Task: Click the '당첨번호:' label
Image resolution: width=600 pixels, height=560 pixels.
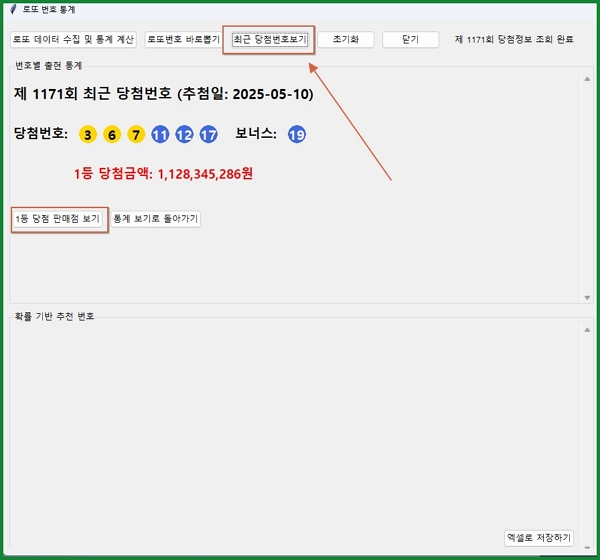Action: (x=41, y=133)
